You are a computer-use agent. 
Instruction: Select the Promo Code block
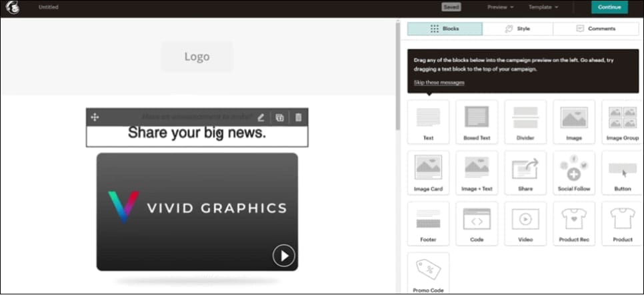tap(428, 270)
